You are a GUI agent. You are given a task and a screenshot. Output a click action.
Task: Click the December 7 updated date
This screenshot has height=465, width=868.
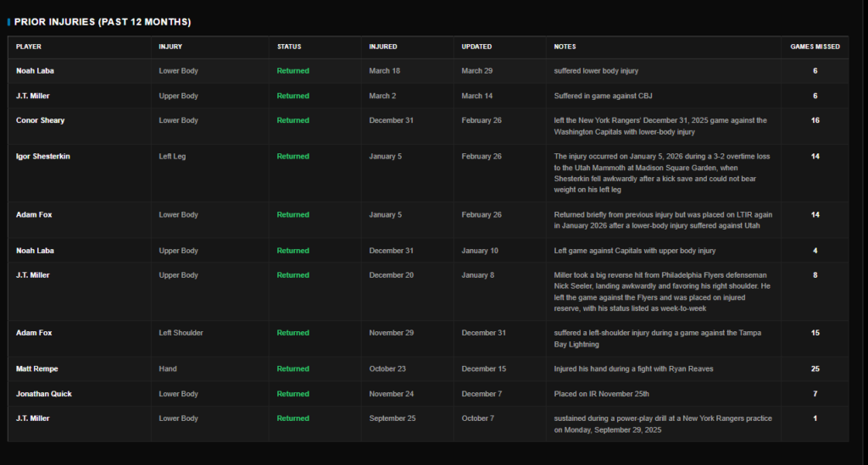pyautogui.click(x=482, y=394)
